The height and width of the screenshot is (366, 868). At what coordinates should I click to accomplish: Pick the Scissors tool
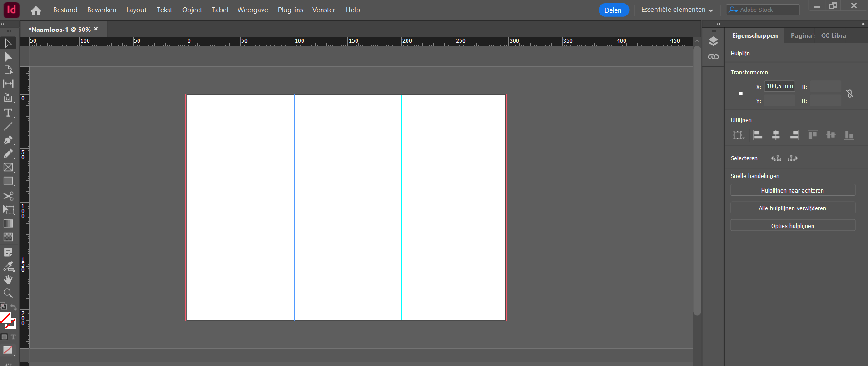(8, 196)
